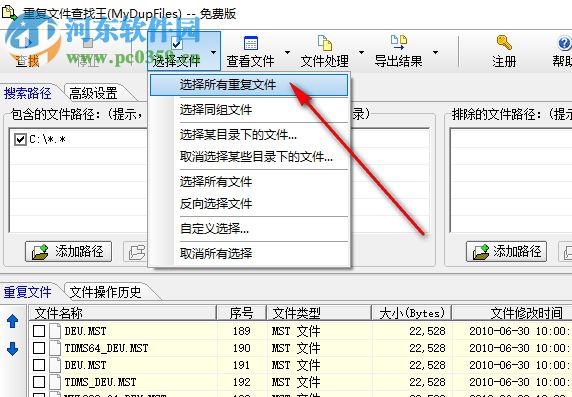Click file icon of TDMS_DEU.MST
The height and width of the screenshot is (397, 572).
point(55,382)
